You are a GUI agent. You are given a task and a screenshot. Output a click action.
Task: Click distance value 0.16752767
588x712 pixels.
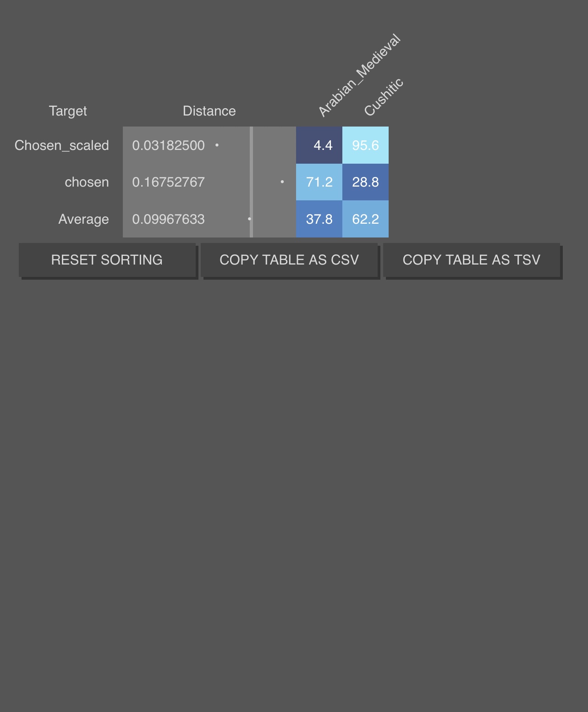point(168,182)
